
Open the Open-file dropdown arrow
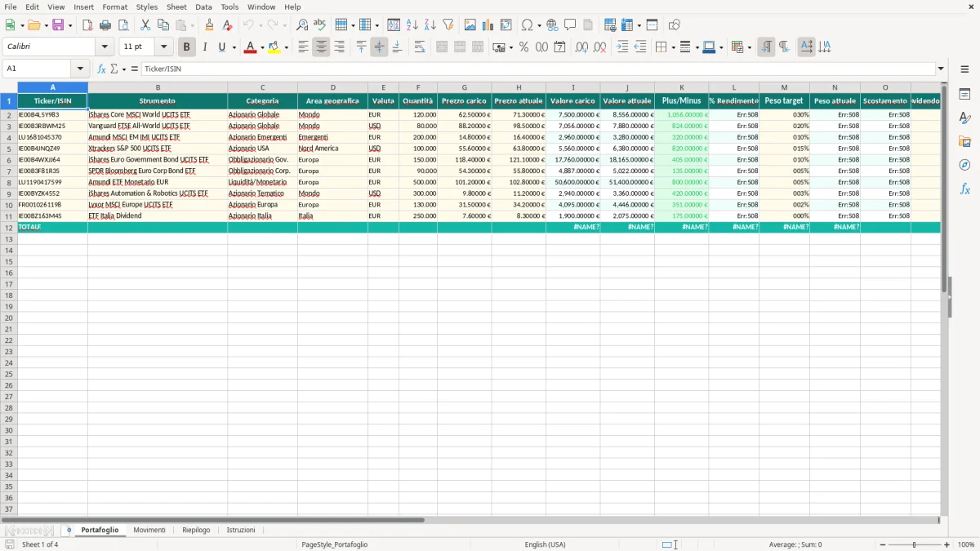(x=47, y=25)
